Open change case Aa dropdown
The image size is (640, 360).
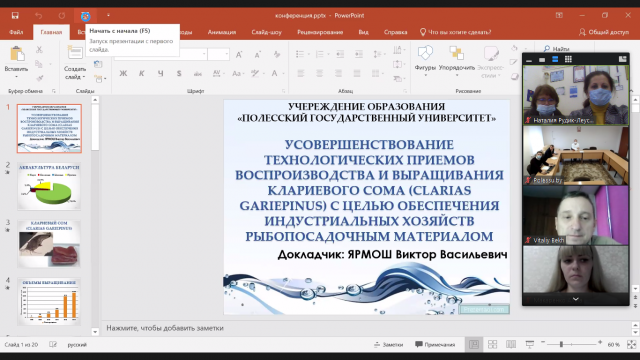click(x=238, y=73)
